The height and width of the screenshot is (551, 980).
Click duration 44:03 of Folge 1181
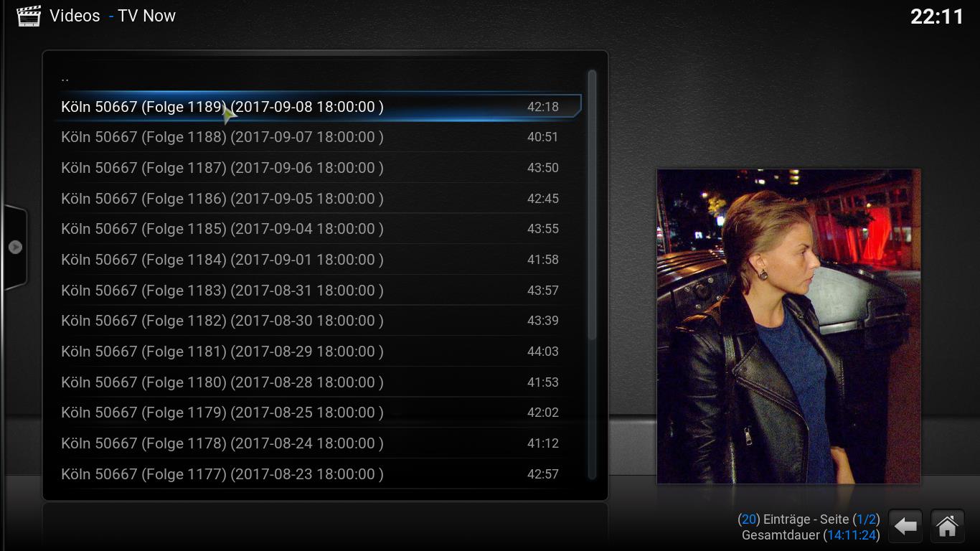[542, 352]
